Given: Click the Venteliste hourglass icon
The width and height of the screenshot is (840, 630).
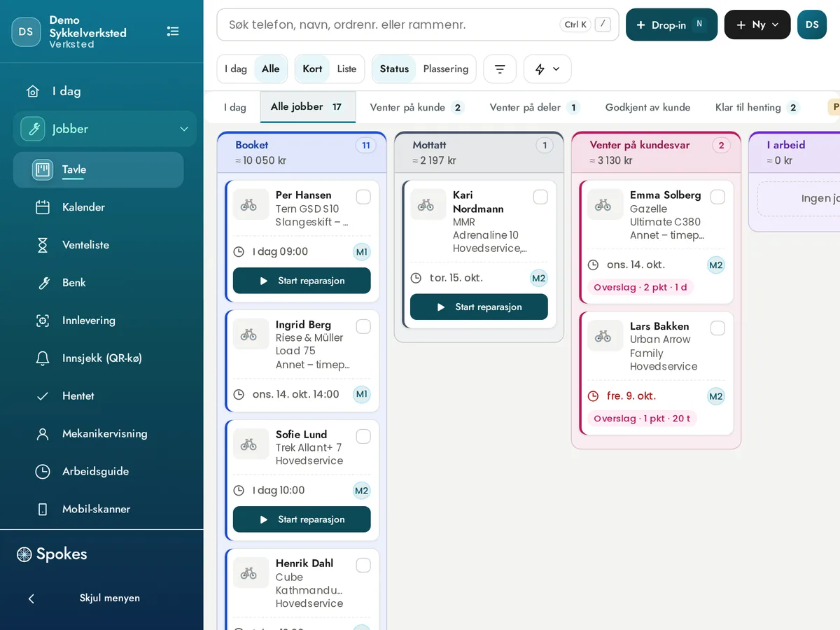Looking at the screenshot, I should pyautogui.click(x=43, y=245).
